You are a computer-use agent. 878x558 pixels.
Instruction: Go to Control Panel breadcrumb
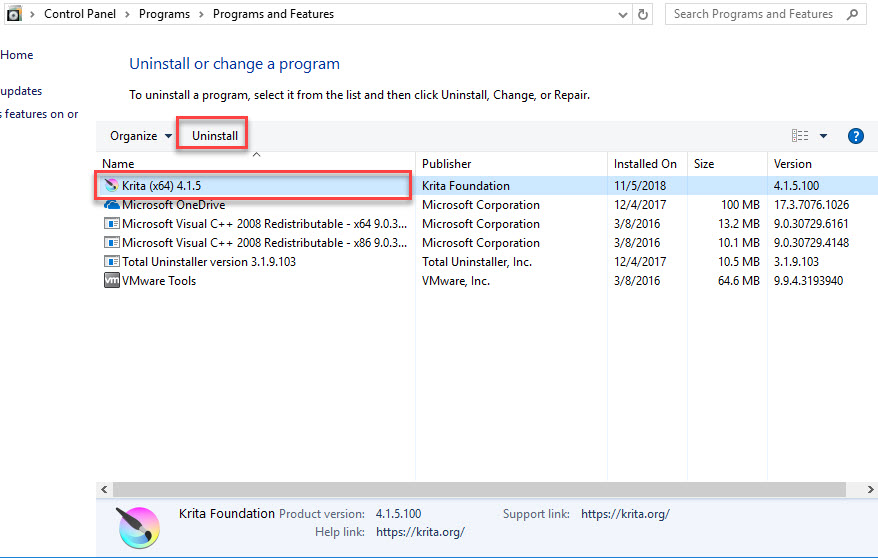(80, 14)
